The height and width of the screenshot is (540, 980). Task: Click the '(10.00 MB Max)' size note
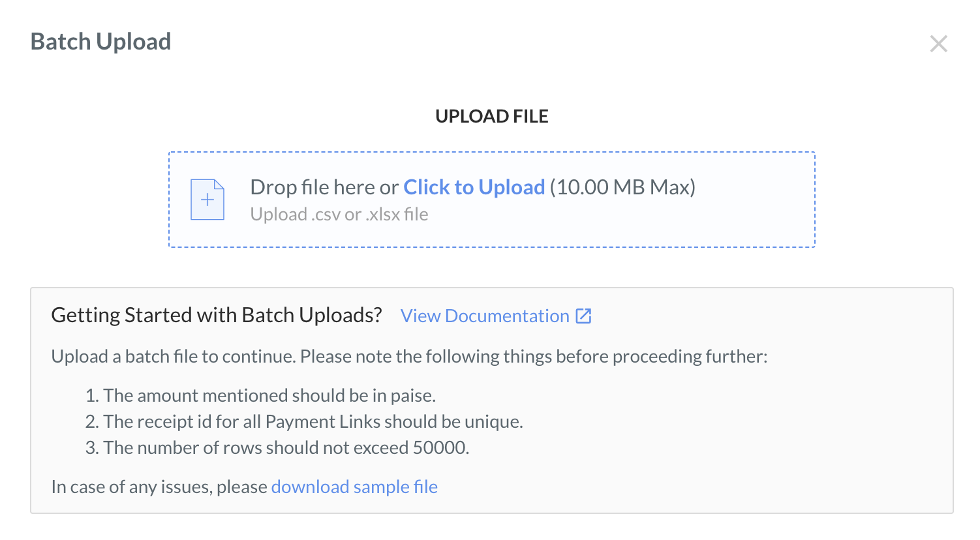[622, 187]
